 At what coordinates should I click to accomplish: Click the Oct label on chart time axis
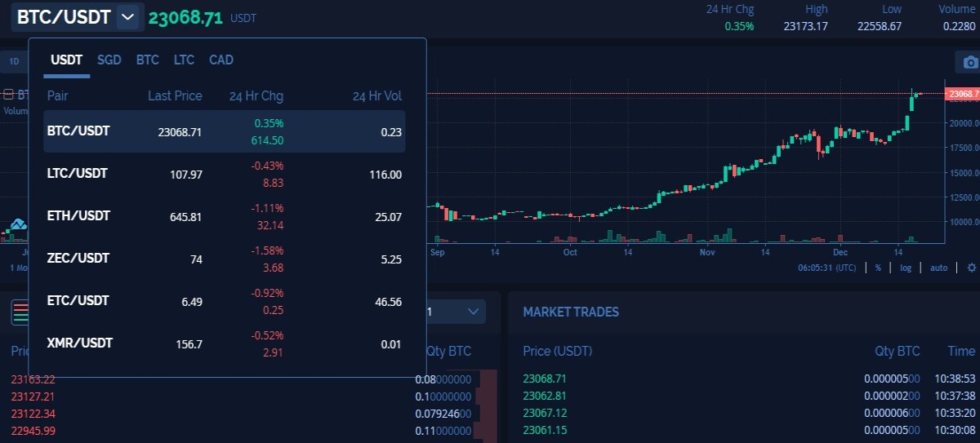click(570, 253)
